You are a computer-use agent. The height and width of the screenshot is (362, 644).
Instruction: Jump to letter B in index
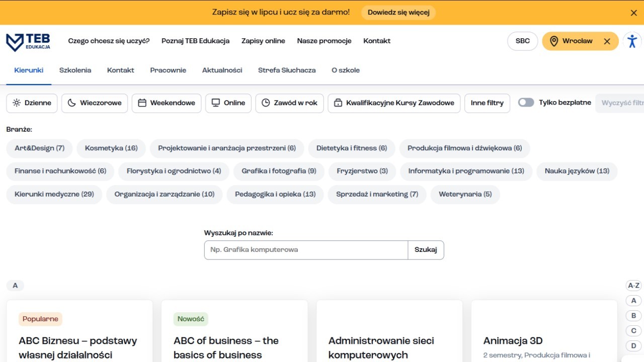click(634, 316)
